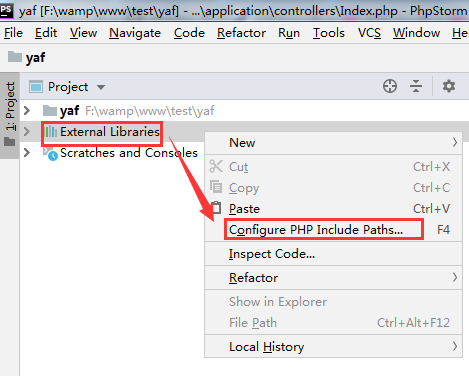Select the yaf project root row
The height and width of the screenshot is (376, 469).
(244, 110)
